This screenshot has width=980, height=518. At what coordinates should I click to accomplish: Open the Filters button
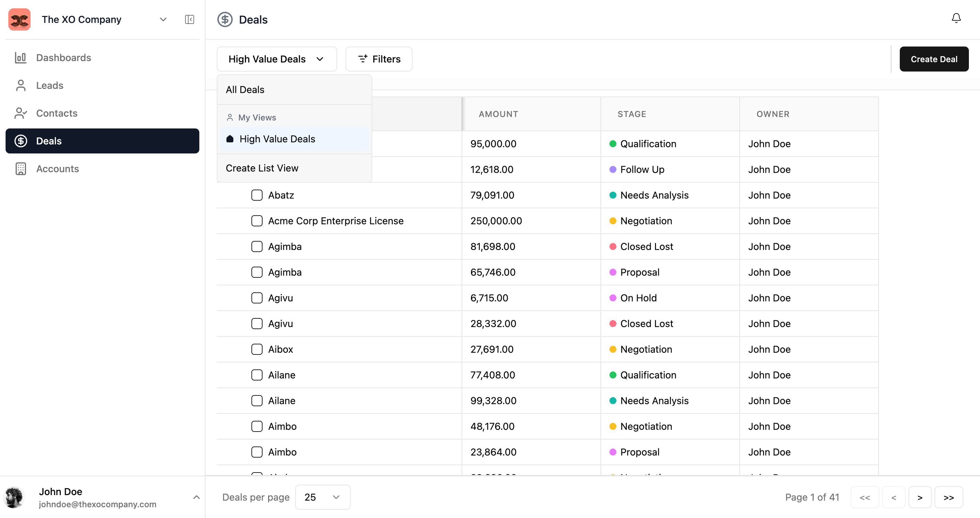pos(379,59)
